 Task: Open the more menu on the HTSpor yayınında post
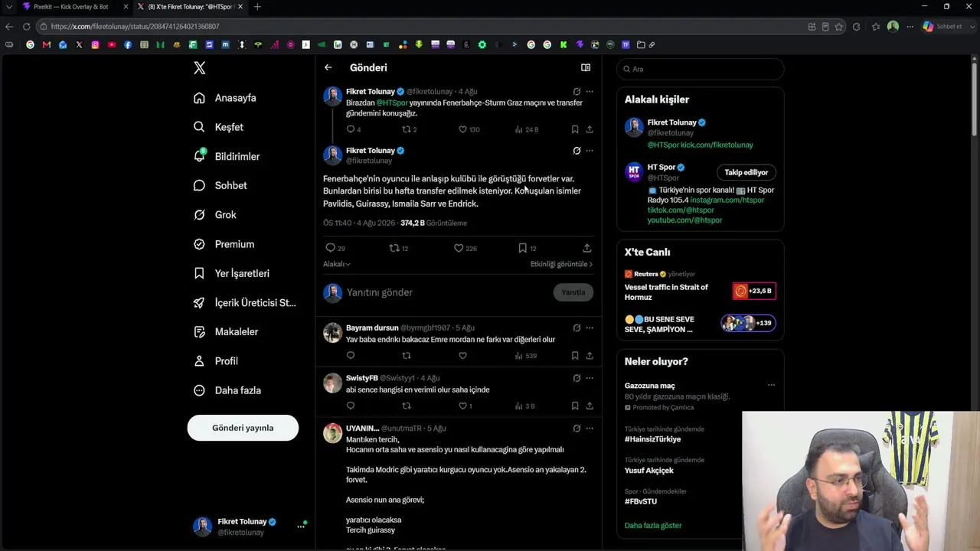pyautogui.click(x=590, y=92)
